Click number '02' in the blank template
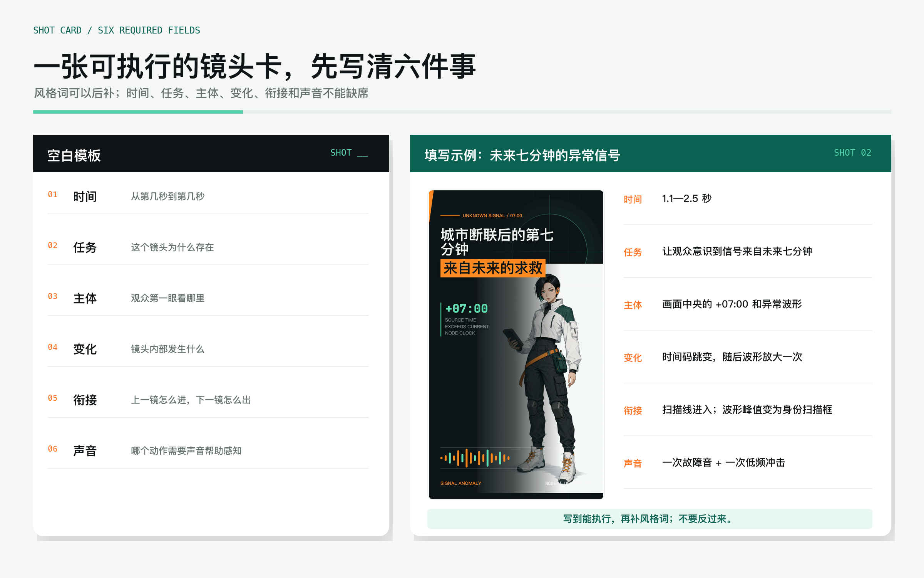The image size is (924, 578). pyautogui.click(x=53, y=245)
